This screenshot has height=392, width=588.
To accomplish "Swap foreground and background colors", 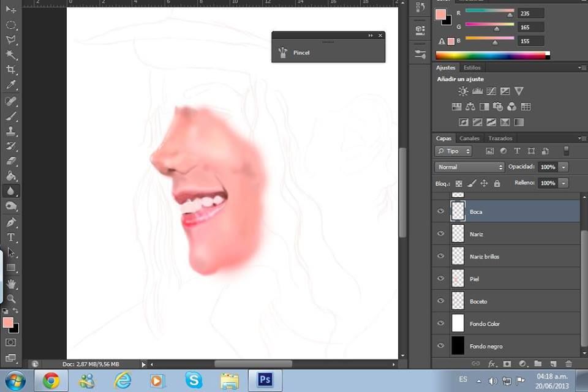I will tap(16, 311).
